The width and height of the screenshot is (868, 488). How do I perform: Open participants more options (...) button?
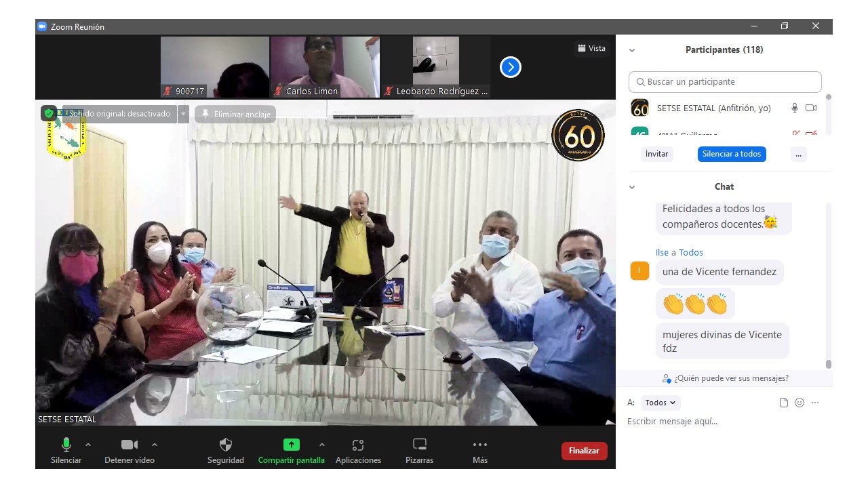(798, 154)
